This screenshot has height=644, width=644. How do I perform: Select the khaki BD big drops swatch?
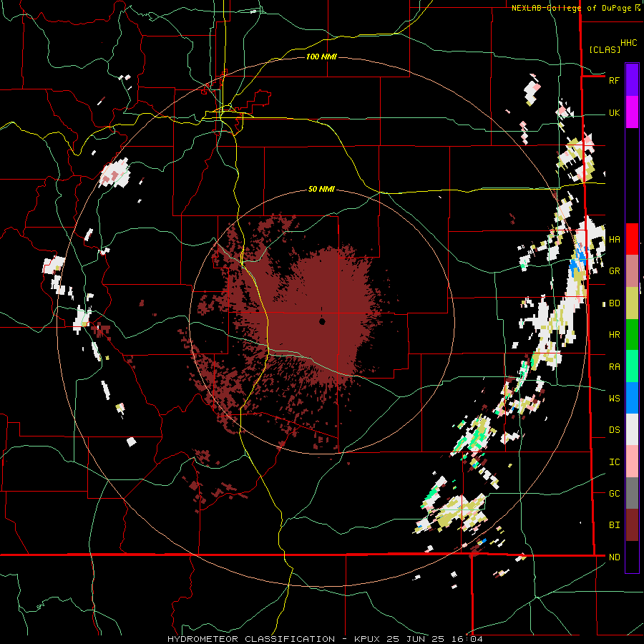click(x=632, y=303)
